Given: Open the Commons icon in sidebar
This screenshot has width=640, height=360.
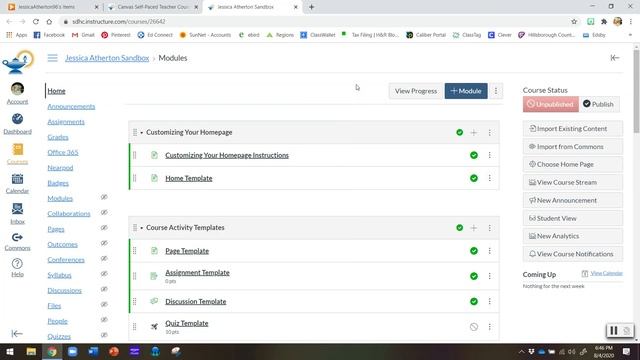Looking at the screenshot, I should (x=17, y=237).
